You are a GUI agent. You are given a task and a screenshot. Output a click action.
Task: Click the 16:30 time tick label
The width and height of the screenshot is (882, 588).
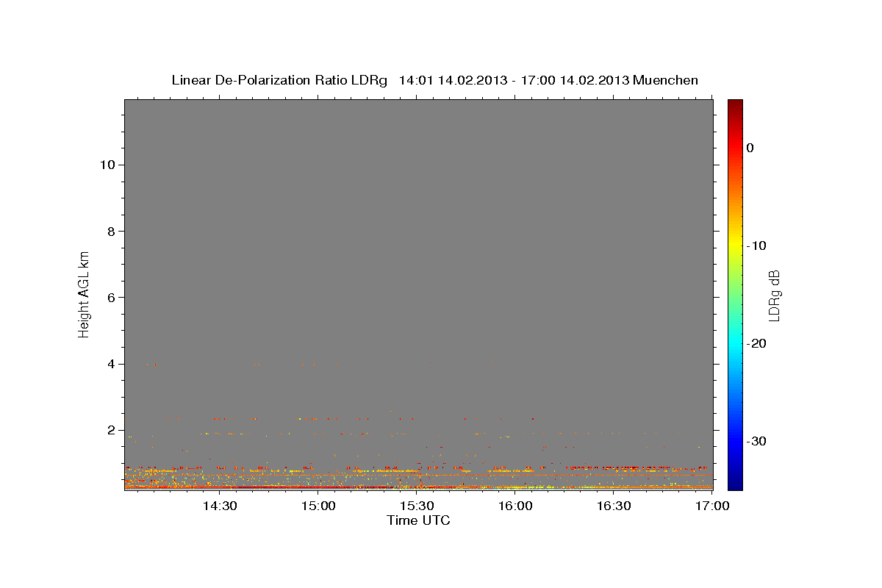click(614, 506)
